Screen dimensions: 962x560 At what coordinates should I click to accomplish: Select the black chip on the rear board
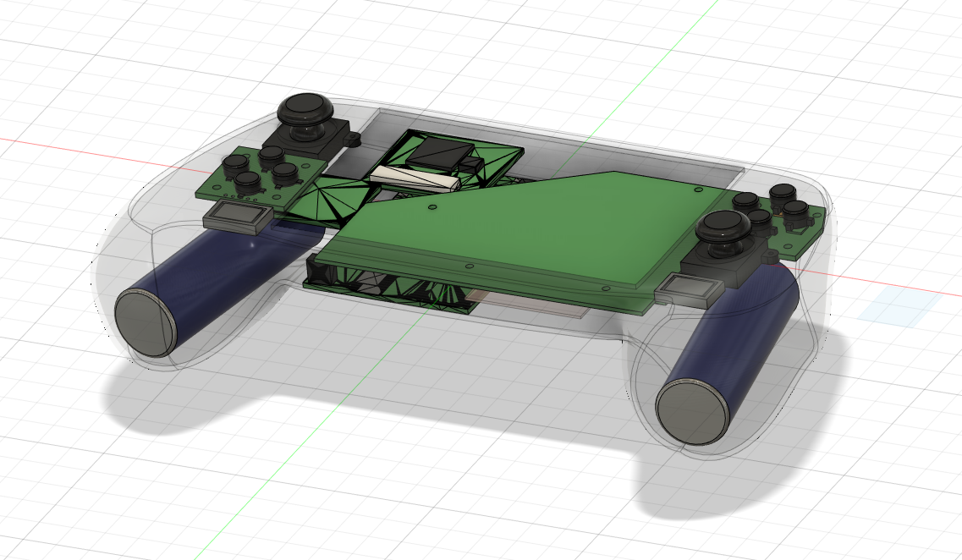click(441, 154)
